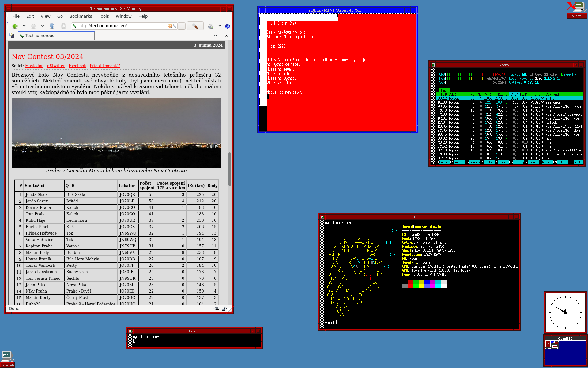The height and width of the screenshot is (368, 588).
Task: Click the magnifier Search button
Action: pos(195,26)
